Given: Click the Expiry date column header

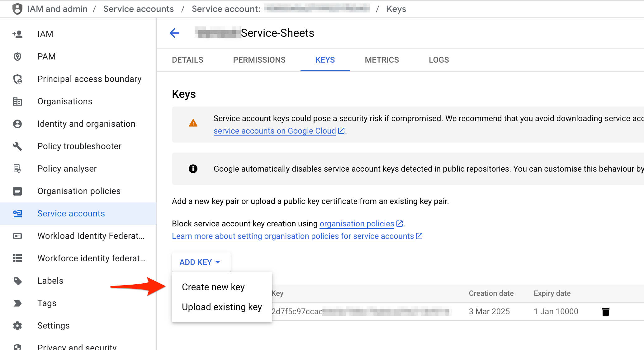Looking at the screenshot, I should pyautogui.click(x=552, y=293).
